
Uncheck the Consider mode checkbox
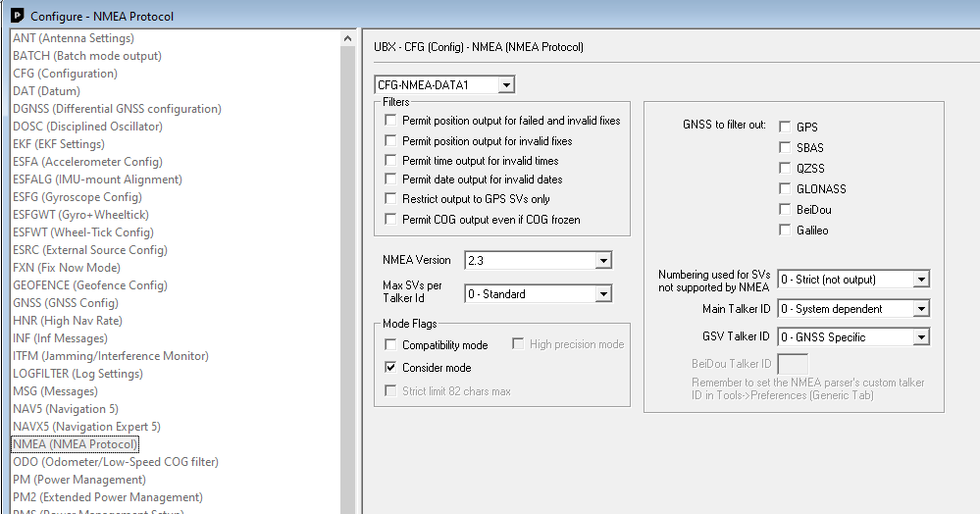[391, 368]
